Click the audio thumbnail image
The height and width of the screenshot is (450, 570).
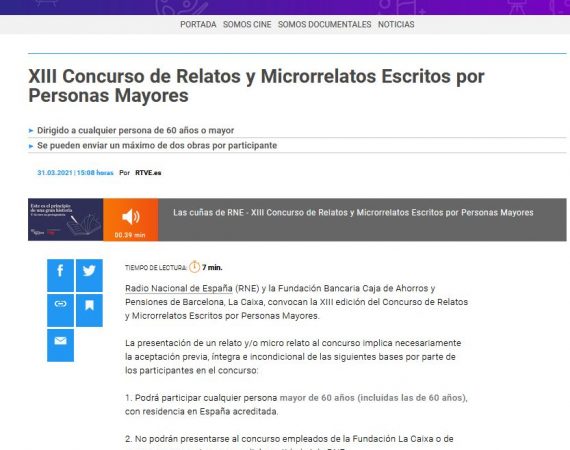(65, 220)
